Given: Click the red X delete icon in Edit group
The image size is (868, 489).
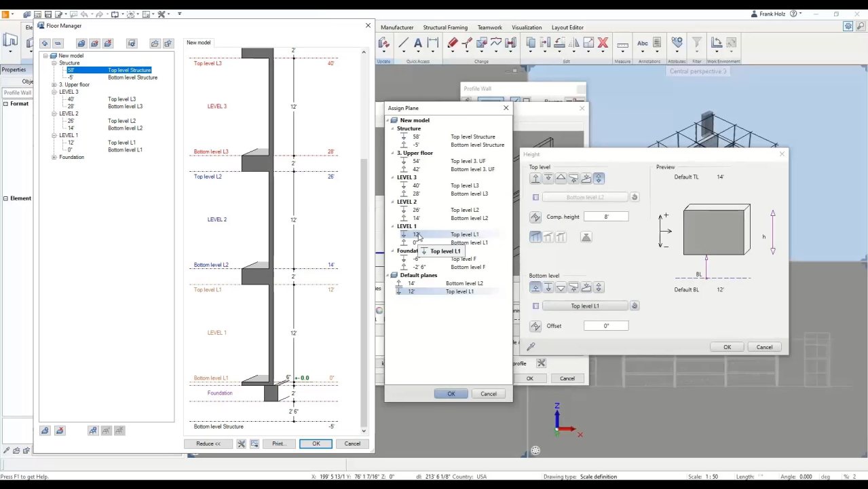Looking at the screenshot, I should click(x=603, y=42).
